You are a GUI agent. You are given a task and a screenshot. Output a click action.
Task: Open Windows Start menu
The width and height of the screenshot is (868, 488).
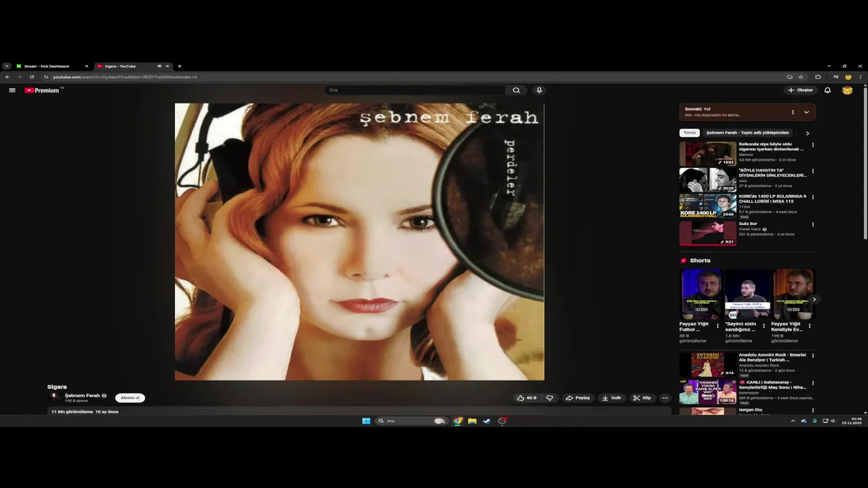point(366,421)
